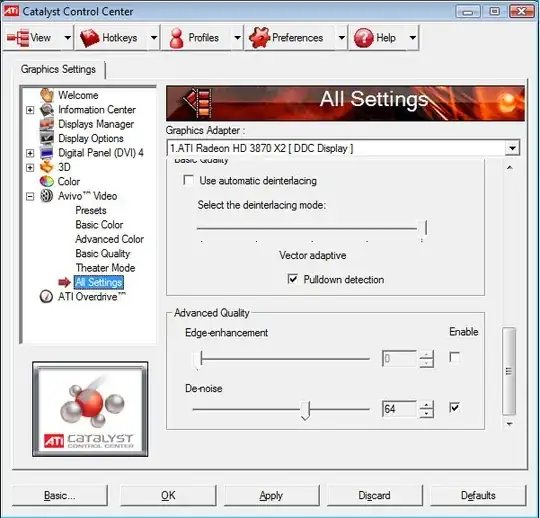This screenshot has width=540, height=518.
Task: Click the Displays Manager icon
Action: (x=46, y=124)
